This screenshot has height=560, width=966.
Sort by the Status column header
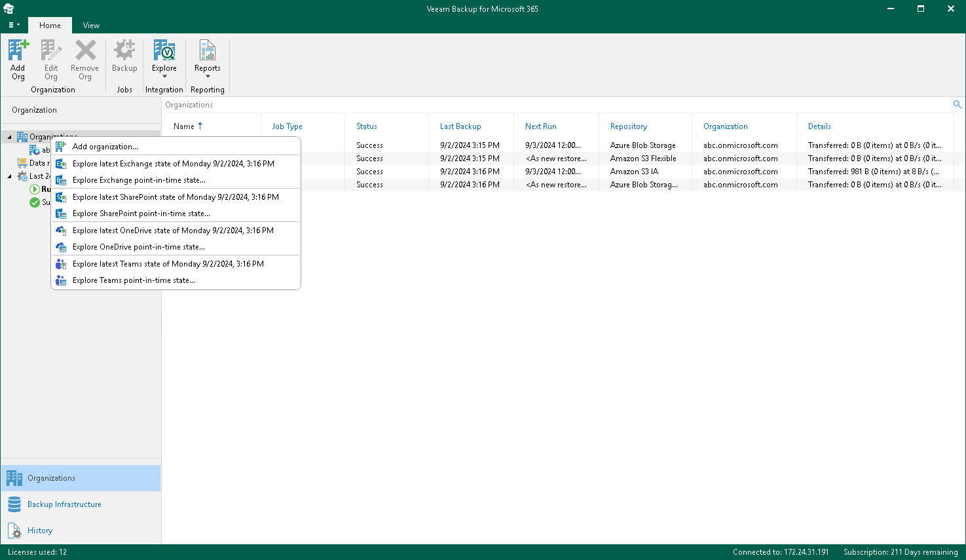[x=367, y=126]
